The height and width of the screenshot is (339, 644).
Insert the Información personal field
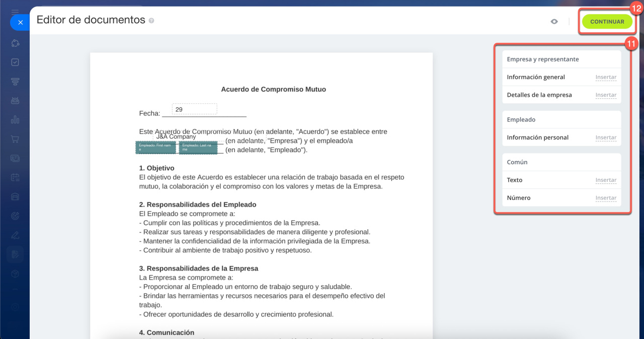606,138
